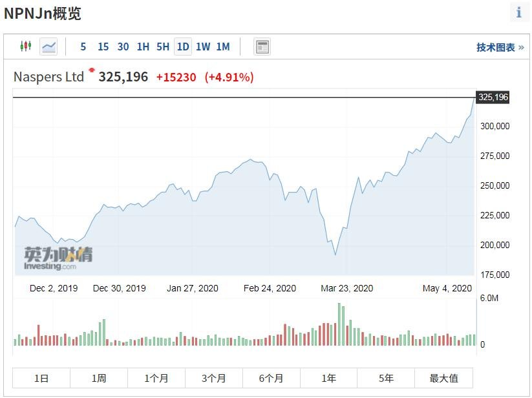The height and width of the screenshot is (398, 532).
Task: Switch to candlestick chart type
Action: [26, 47]
